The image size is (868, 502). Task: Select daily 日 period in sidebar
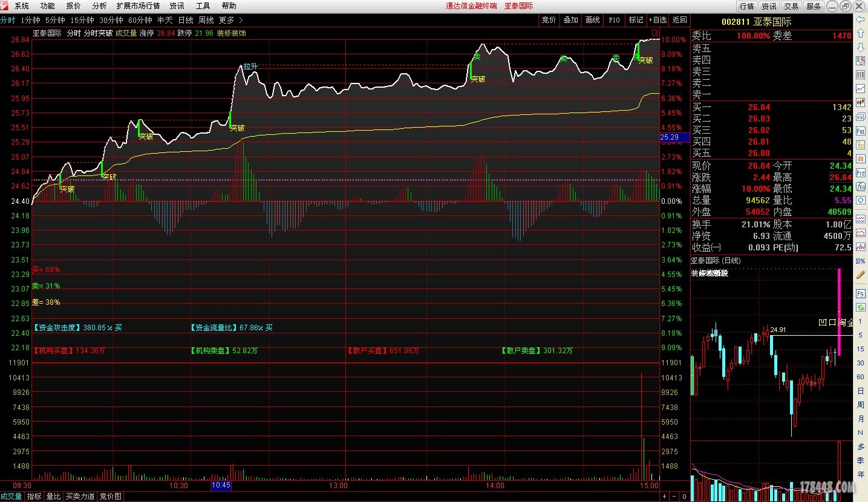pyautogui.click(x=860, y=391)
